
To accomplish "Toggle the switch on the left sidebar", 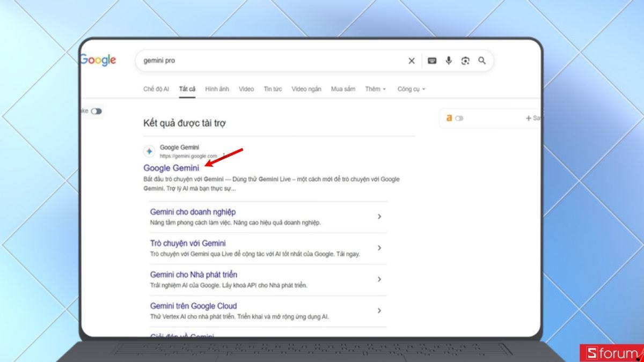I will [96, 111].
